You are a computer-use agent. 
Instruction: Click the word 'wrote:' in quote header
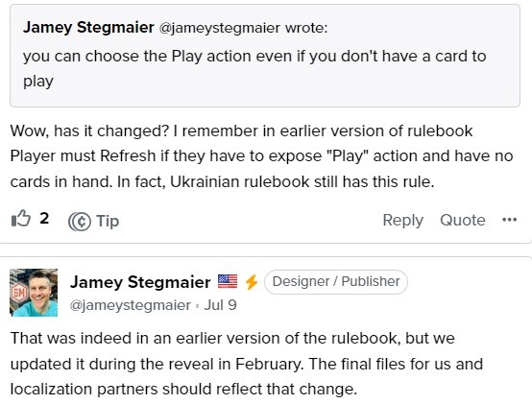pyautogui.click(x=306, y=28)
